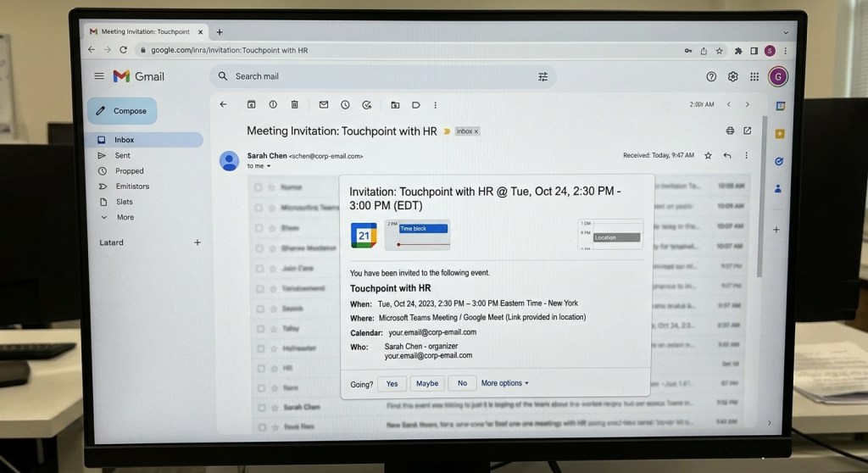Click the Location preview thumbnail
Screen dimensions: 868x473
610,234
